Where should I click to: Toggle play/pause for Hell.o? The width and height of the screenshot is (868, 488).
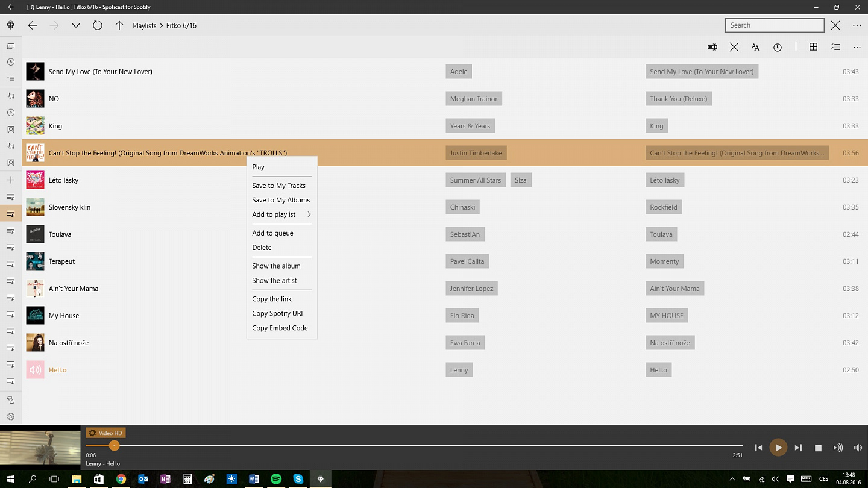(778, 448)
